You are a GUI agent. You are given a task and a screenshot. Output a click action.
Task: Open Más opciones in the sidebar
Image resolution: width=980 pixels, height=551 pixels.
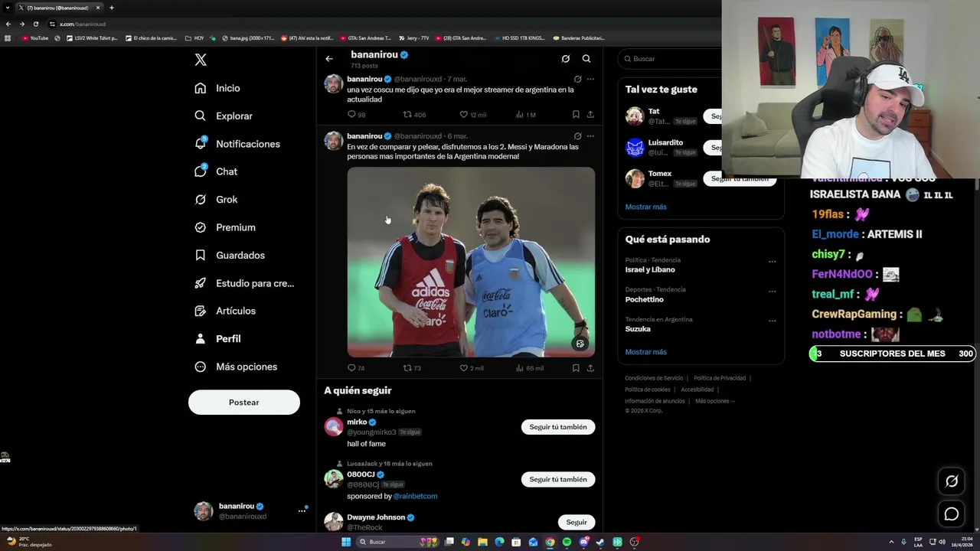click(236, 367)
